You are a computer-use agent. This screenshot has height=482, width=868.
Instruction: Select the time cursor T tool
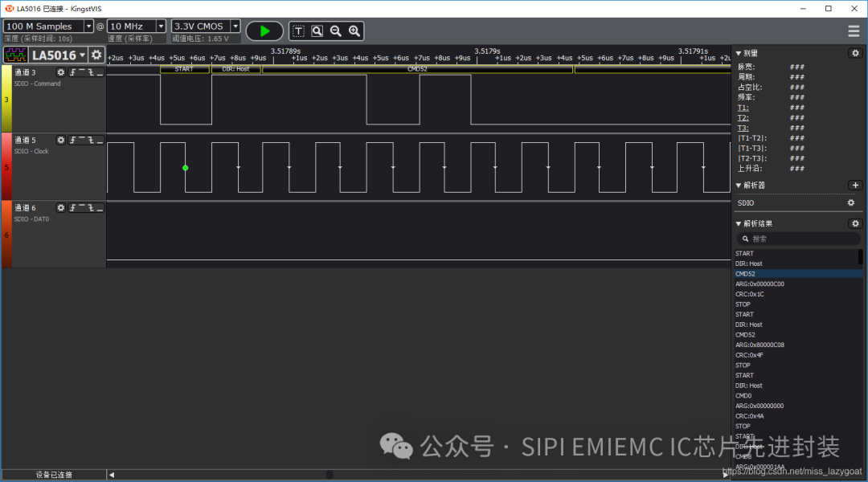pos(298,31)
